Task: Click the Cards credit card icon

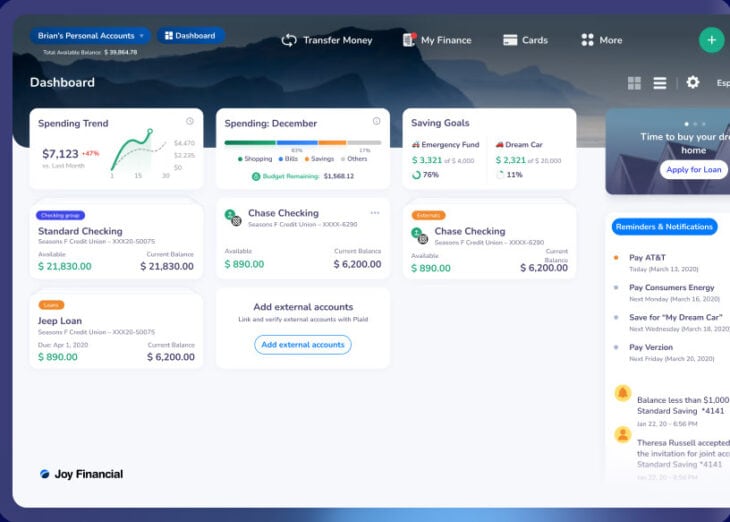Action: coord(510,40)
